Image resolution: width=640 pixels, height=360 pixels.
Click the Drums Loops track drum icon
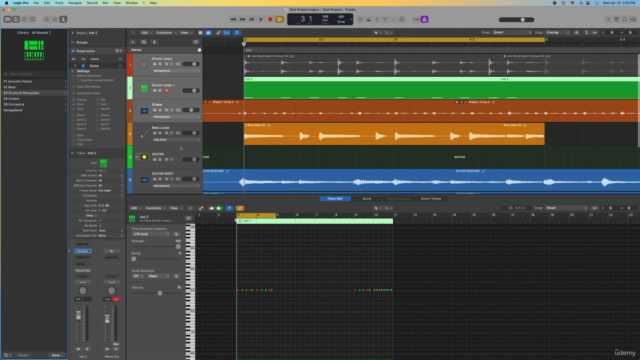(x=144, y=64)
